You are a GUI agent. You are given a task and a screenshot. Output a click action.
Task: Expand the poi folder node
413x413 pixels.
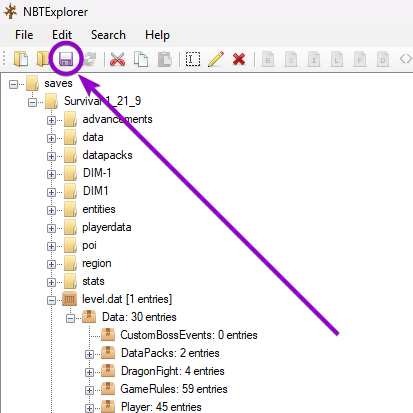[x=51, y=246]
